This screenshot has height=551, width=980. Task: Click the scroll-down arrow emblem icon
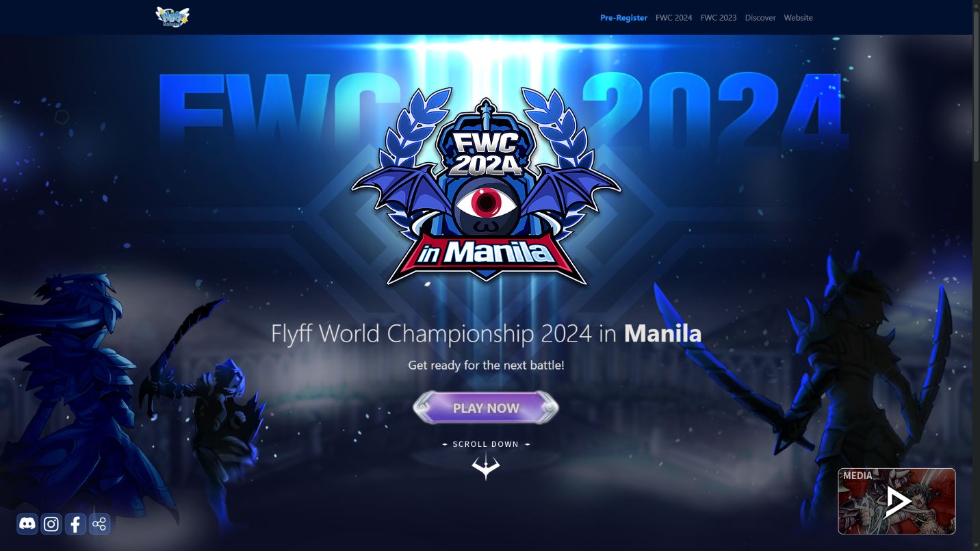click(x=486, y=466)
